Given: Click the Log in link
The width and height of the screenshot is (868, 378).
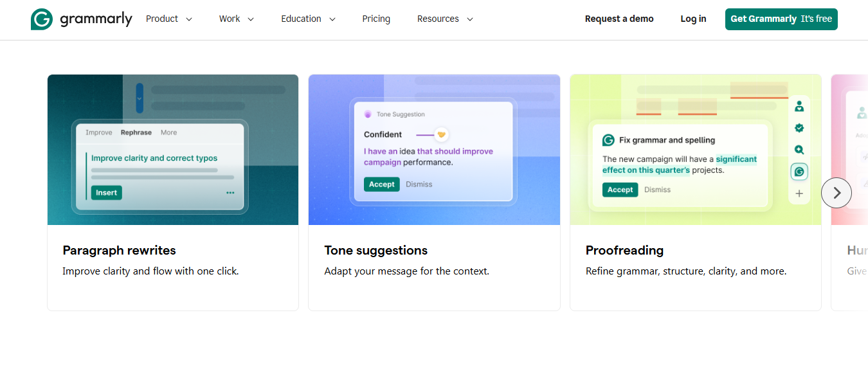Looking at the screenshot, I should (693, 19).
